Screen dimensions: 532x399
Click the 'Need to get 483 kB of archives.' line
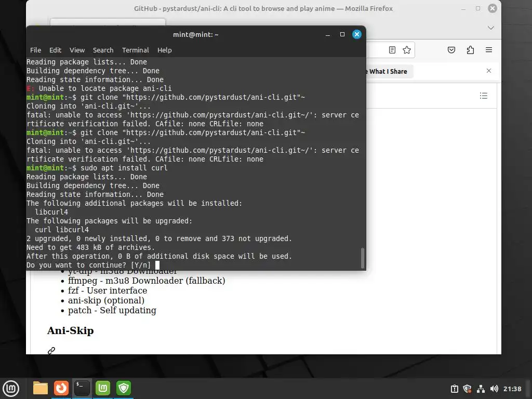coord(90,248)
